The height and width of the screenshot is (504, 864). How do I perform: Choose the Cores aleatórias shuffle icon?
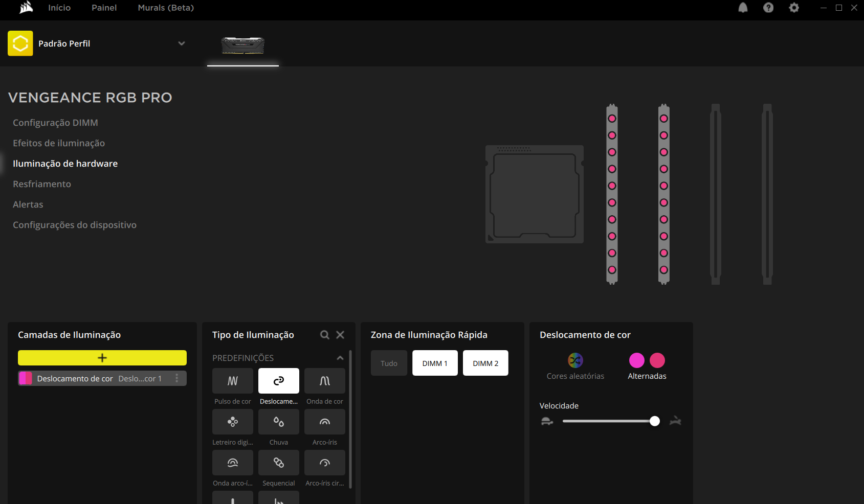click(575, 360)
